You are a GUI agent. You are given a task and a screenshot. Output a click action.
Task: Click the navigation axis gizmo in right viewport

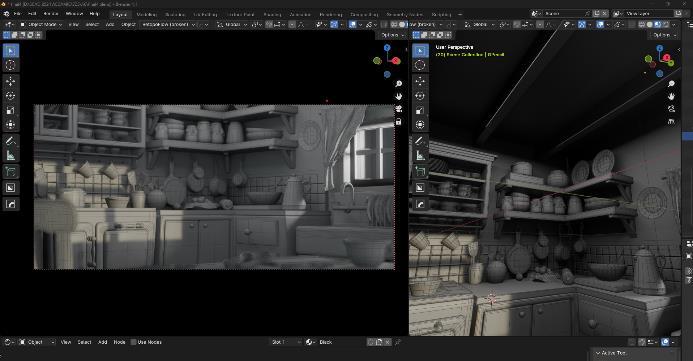point(660,61)
